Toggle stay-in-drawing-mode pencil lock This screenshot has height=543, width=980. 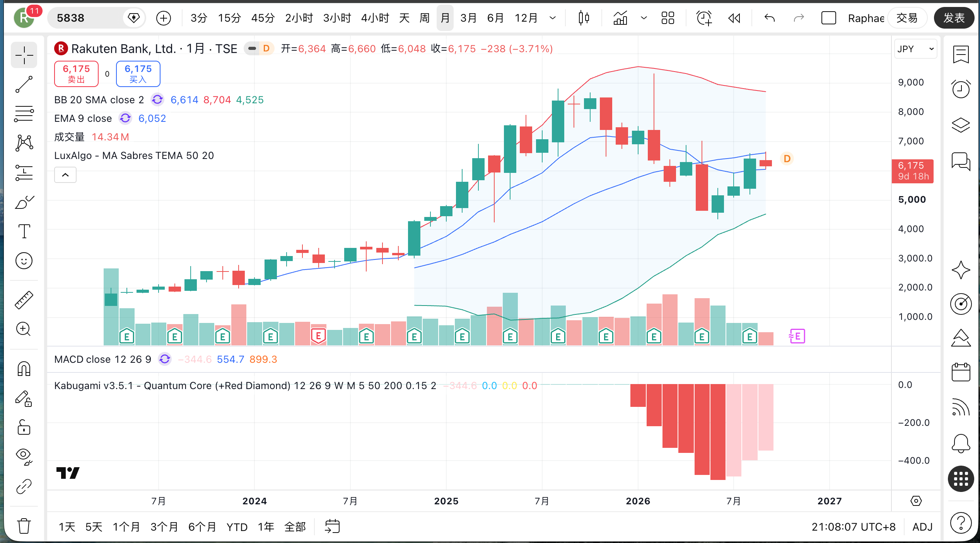click(24, 398)
